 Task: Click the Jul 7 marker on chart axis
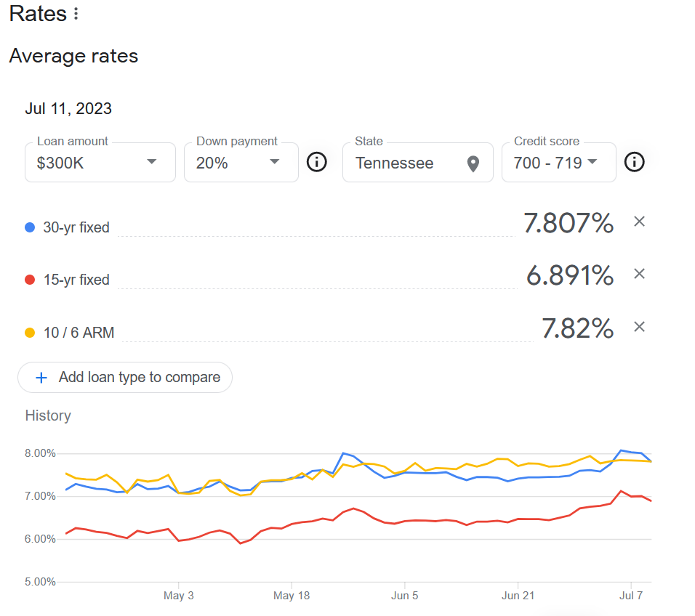[x=631, y=596]
